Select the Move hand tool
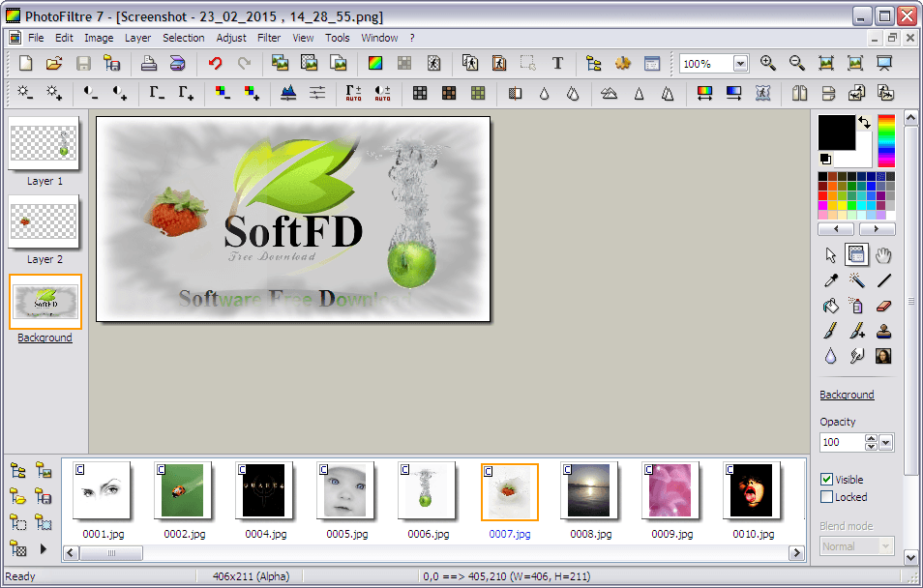The height and width of the screenshot is (588, 923). (x=883, y=255)
